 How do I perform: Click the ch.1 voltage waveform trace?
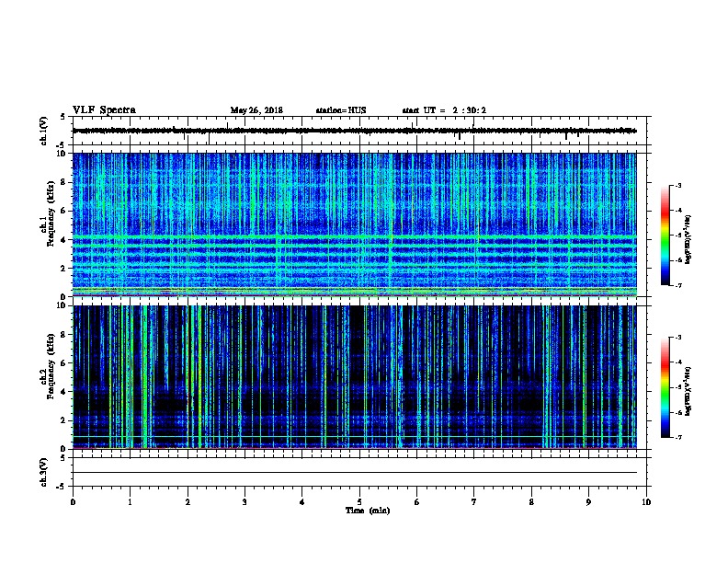pyautogui.click(x=354, y=131)
